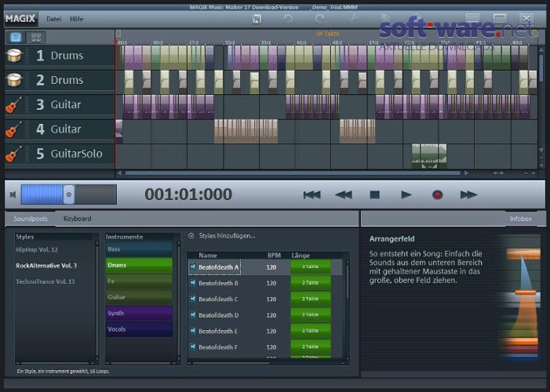This screenshot has height=392, width=550.
Task: Click the vertical arranger scrollbar
Action: [x=541, y=68]
